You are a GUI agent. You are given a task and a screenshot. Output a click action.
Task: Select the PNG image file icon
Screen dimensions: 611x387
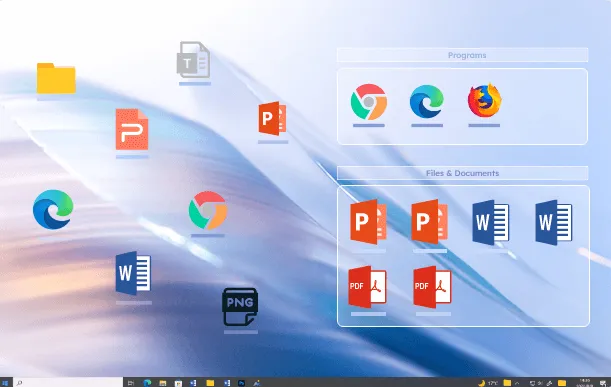pyautogui.click(x=240, y=307)
